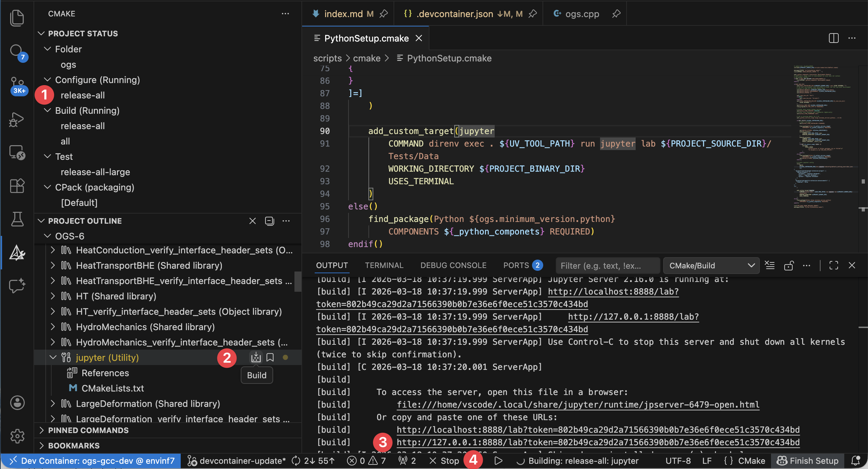
Task: Split the editor right
Action: click(834, 38)
